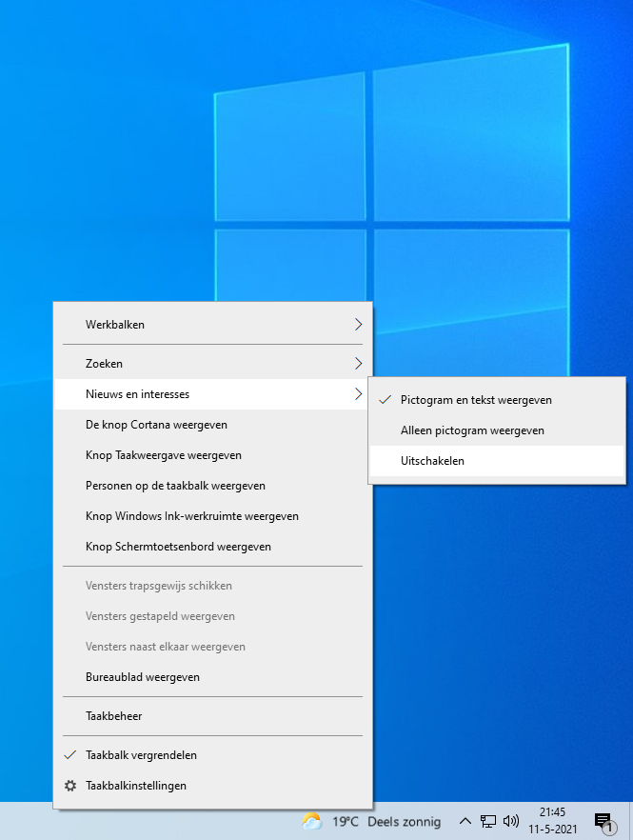The height and width of the screenshot is (840, 633).
Task: Open the notification center icon
Action: click(x=603, y=821)
